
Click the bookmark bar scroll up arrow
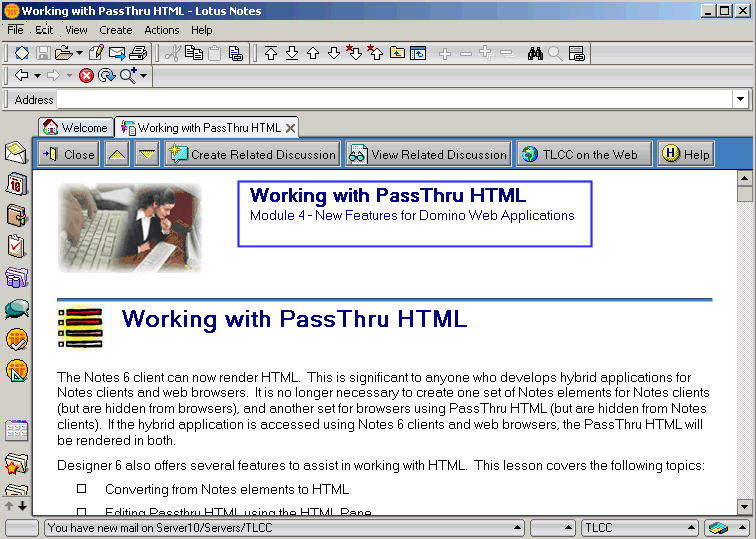9,506
